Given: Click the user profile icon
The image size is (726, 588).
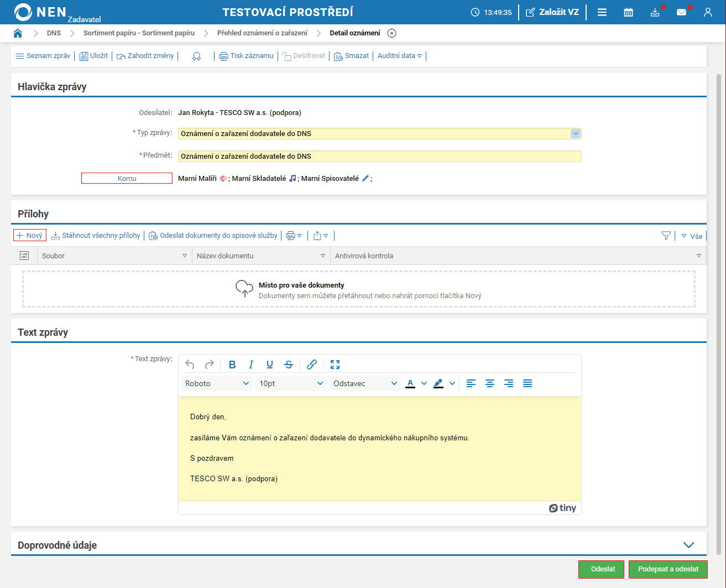Looking at the screenshot, I should pyautogui.click(x=708, y=12).
